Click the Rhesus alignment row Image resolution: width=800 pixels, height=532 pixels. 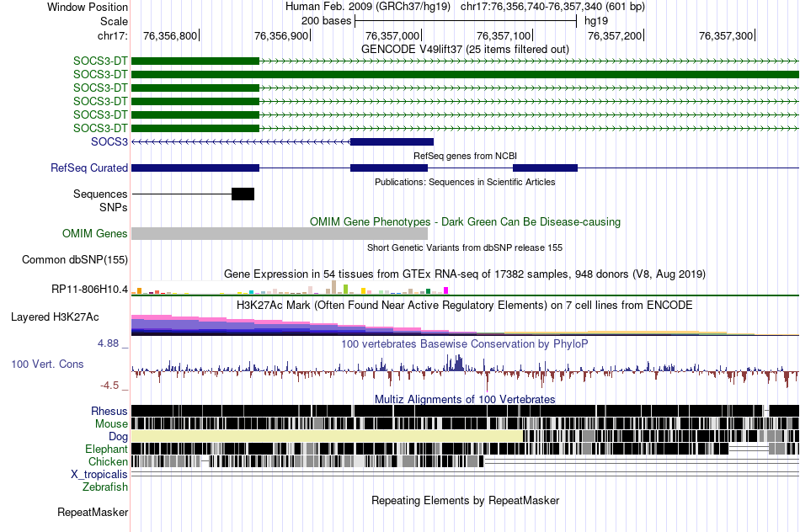pos(466,411)
